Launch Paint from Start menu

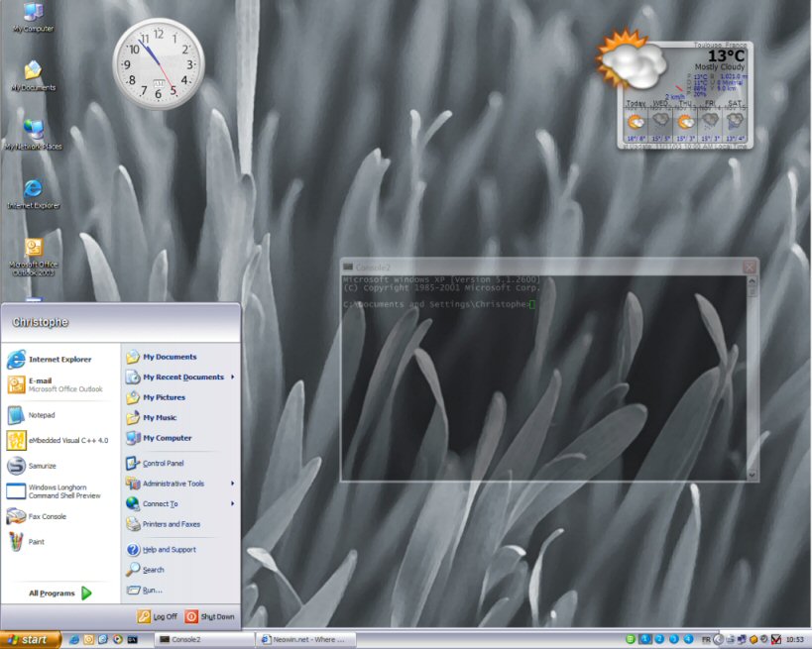pyautogui.click(x=60, y=542)
